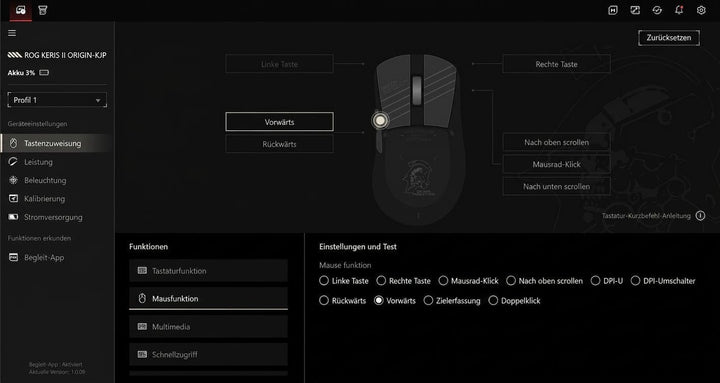
Task: Click the mouse icon in Mausfunktion row
Action: click(x=142, y=299)
